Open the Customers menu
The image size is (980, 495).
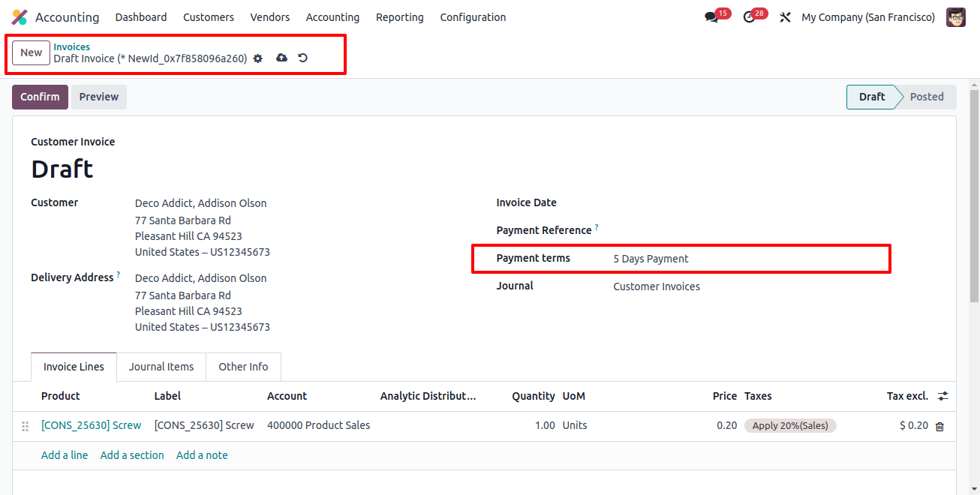pyautogui.click(x=209, y=17)
